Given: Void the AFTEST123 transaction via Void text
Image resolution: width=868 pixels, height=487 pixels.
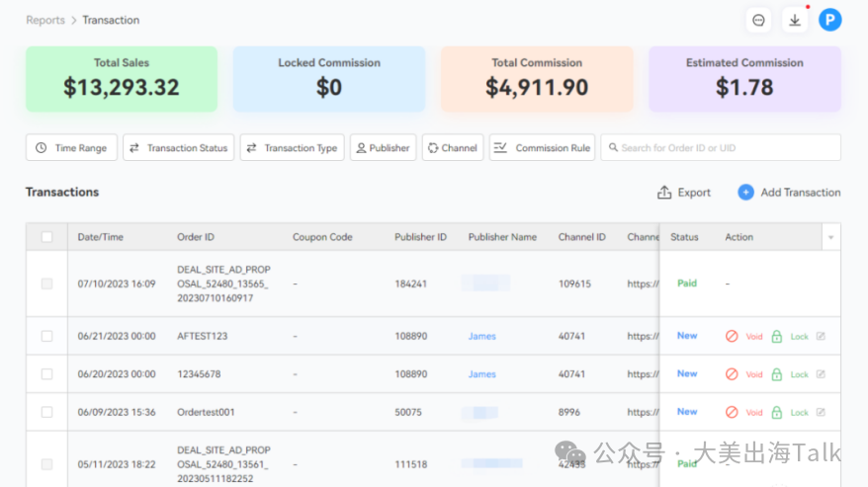Looking at the screenshot, I should pos(754,337).
